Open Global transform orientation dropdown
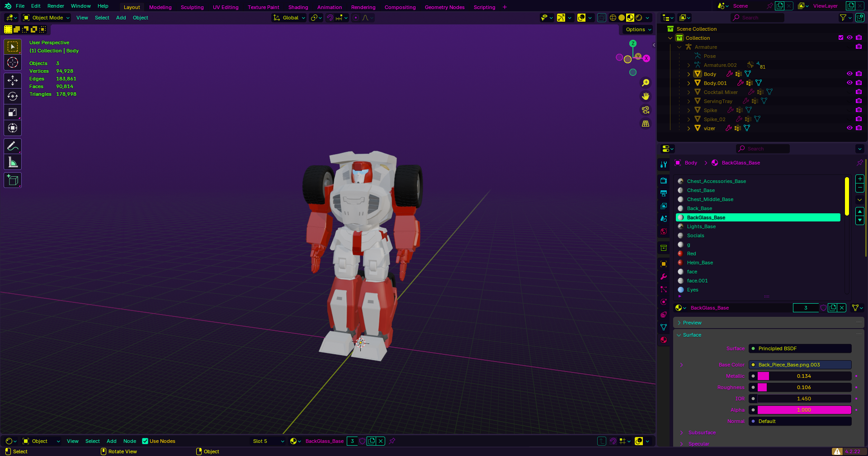 [x=289, y=18]
